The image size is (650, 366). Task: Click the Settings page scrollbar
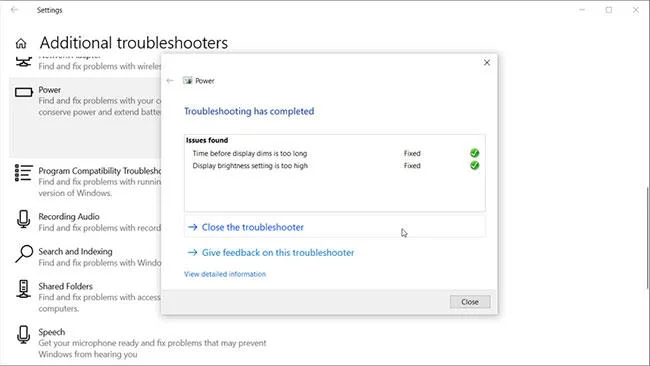[648, 237]
